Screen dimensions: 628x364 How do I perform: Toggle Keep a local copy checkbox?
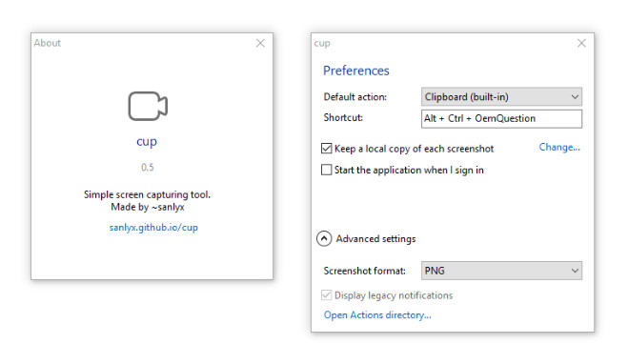327,149
